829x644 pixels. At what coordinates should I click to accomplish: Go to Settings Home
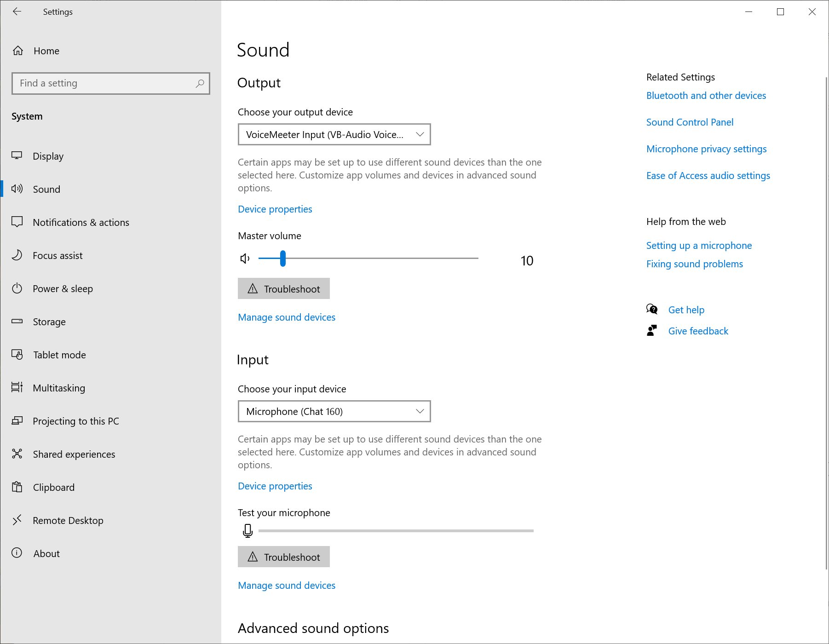coord(110,51)
